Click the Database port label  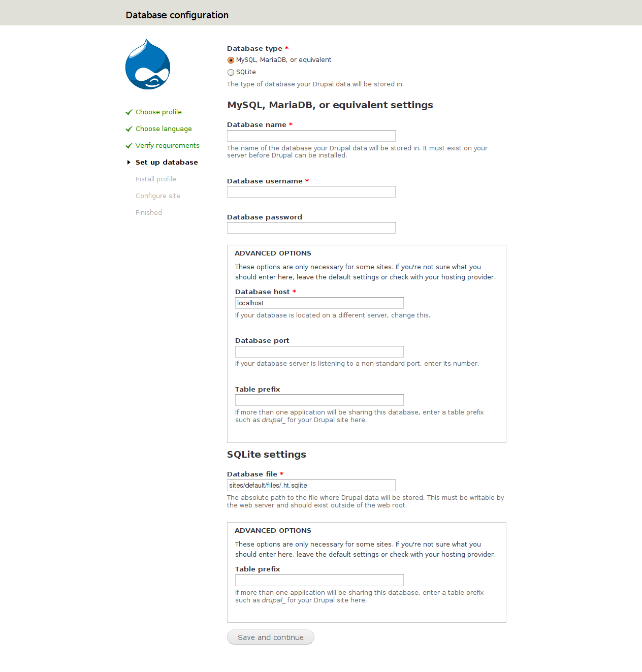pyautogui.click(x=262, y=341)
